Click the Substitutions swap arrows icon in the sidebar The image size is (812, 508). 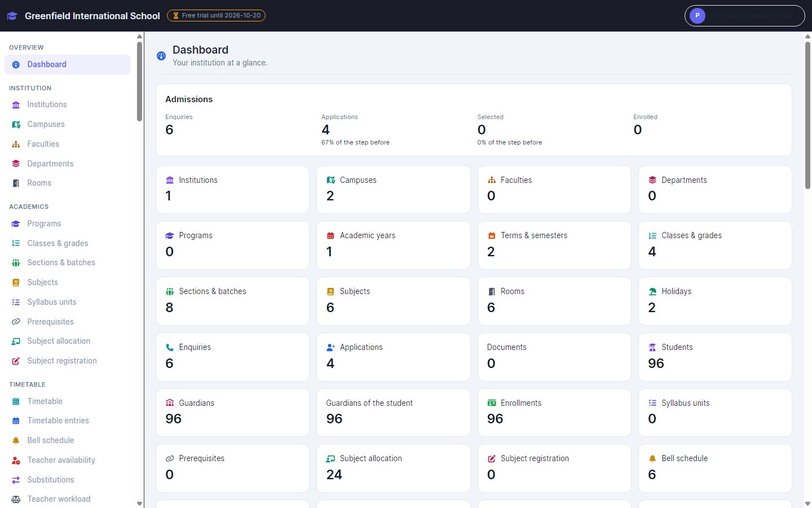[16, 480]
